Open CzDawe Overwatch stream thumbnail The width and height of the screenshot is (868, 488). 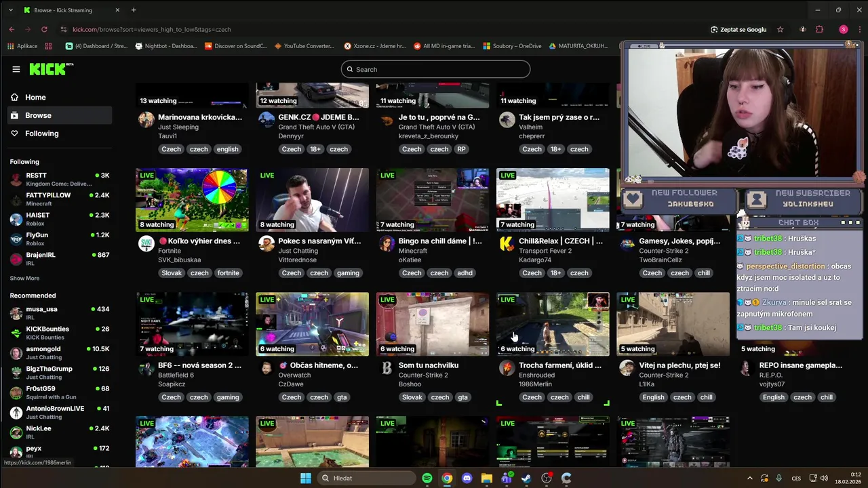(x=312, y=324)
